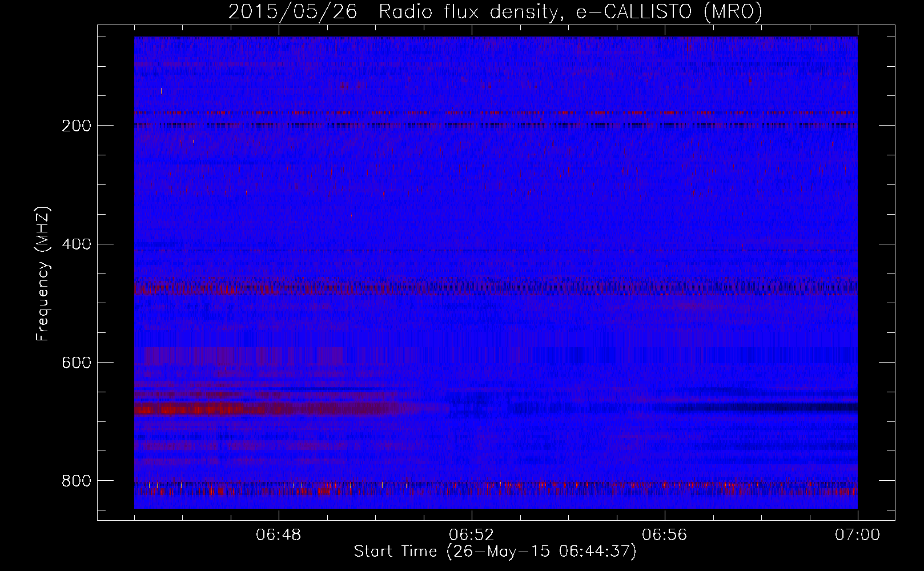This screenshot has width=924, height=571.
Task: Click the "Start Time (26-May-15 06:44:37)" label
Action: point(495,552)
